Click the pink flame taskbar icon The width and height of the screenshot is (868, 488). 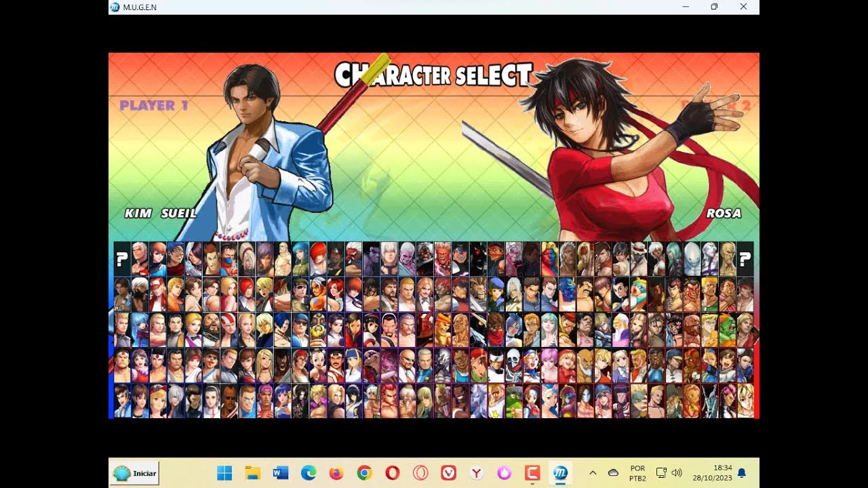point(505,473)
